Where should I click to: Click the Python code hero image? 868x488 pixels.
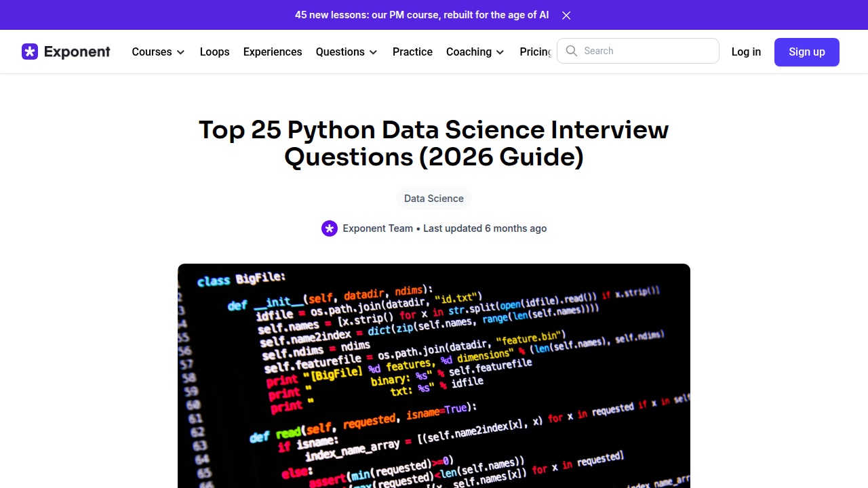(x=434, y=375)
